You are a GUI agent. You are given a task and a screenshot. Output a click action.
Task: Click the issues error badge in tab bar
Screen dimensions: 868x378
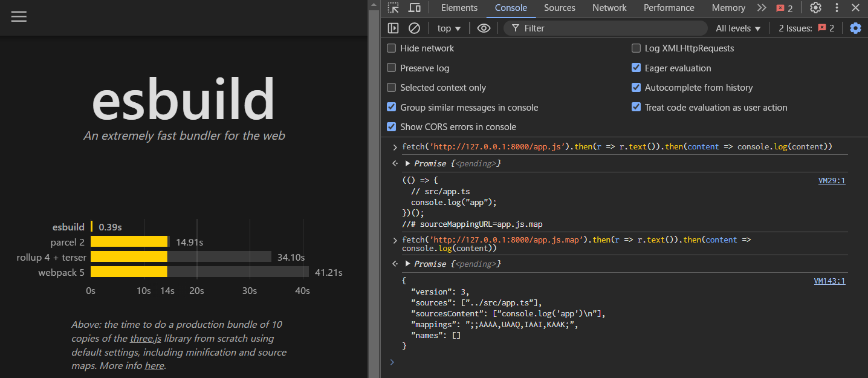tap(784, 8)
